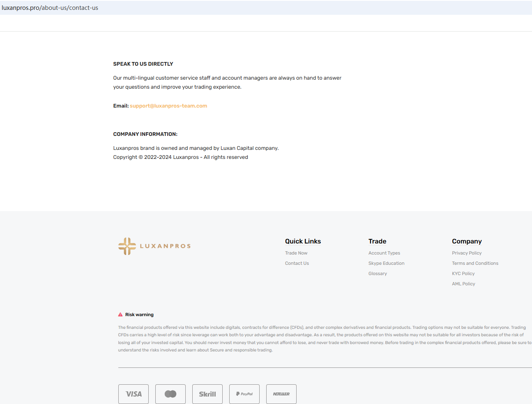This screenshot has width=532, height=404.
Task: View the Privacy Policy page
Action: click(467, 253)
